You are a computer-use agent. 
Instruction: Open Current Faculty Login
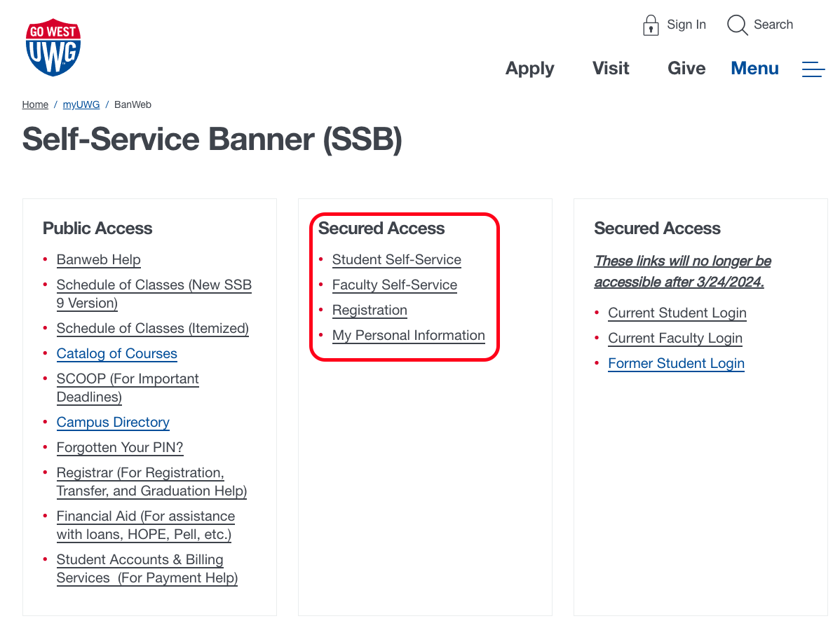pos(675,338)
